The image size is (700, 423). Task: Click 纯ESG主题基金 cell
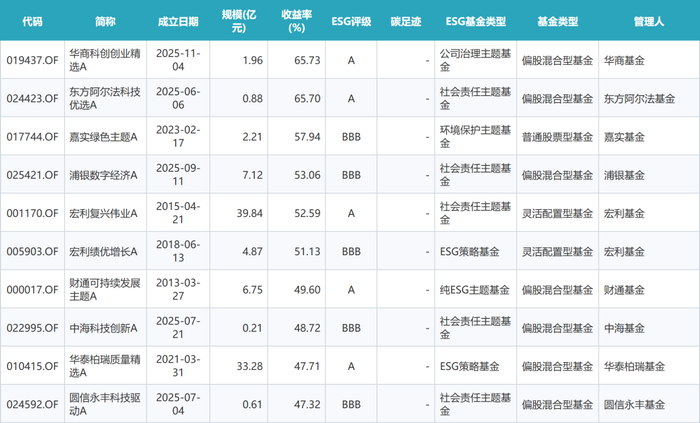pyautogui.click(x=475, y=290)
